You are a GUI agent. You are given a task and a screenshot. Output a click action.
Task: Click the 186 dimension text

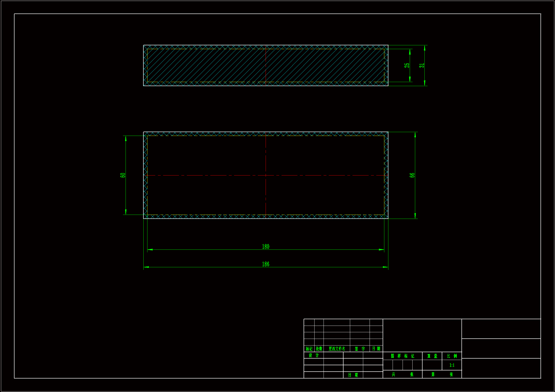coord(265,264)
